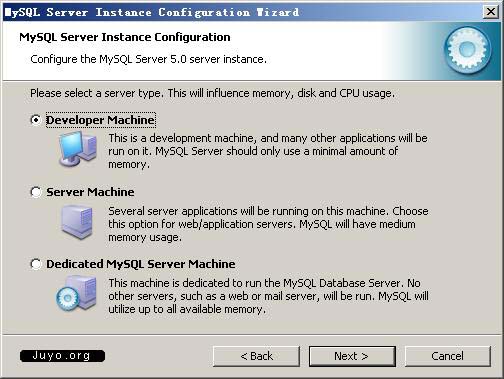The width and height of the screenshot is (504, 379).
Task: Click the Developer Machine label text
Action: 100,120
